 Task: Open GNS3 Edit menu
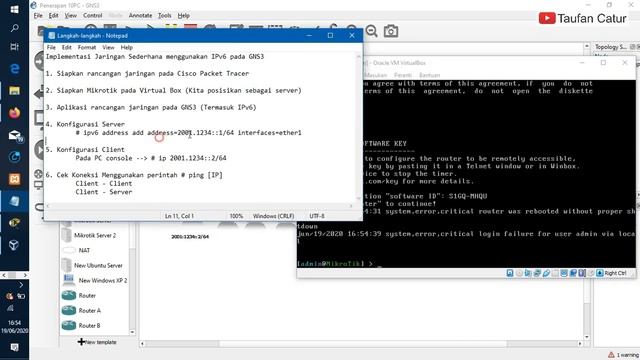click(x=53, y=16)
